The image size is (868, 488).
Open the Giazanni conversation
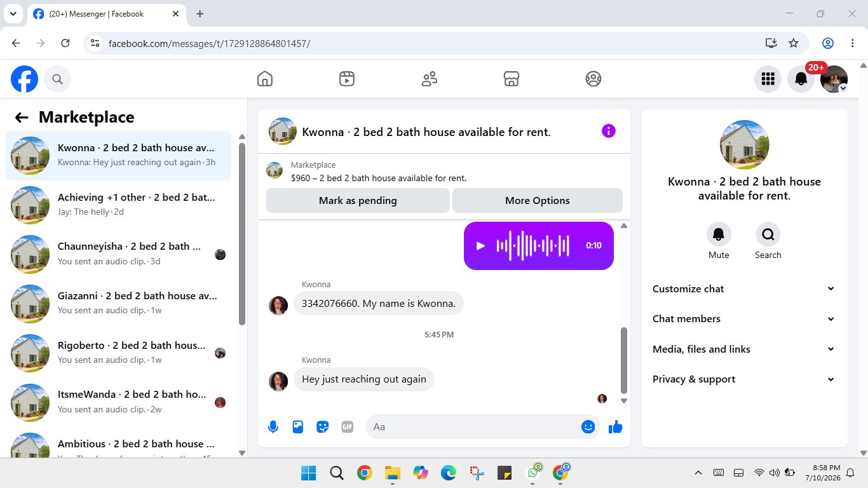[118, 303]
